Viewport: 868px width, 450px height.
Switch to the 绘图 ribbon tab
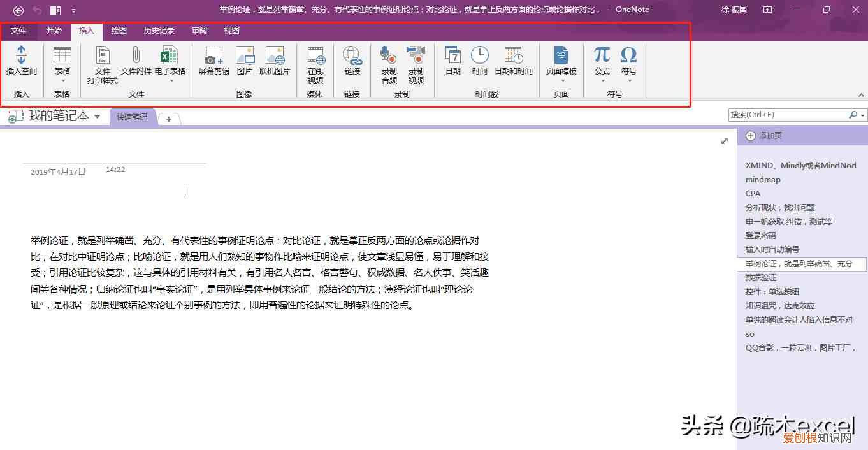[x=118, y=30]
